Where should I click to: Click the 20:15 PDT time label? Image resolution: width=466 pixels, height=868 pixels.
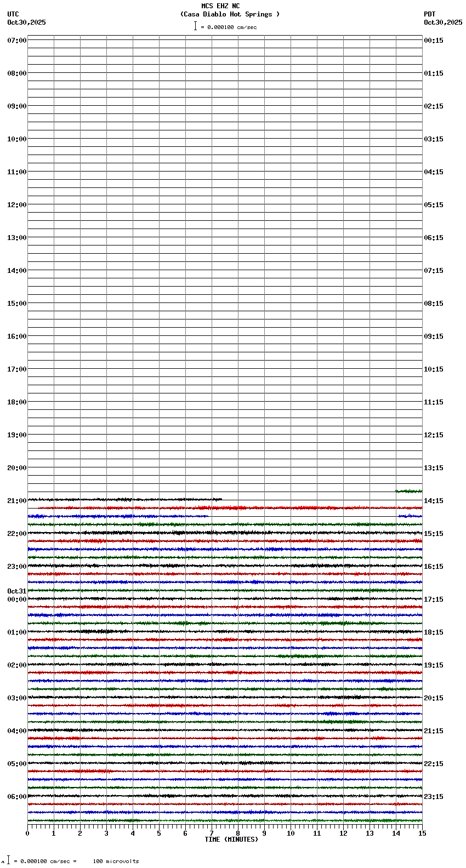point(434,698)
